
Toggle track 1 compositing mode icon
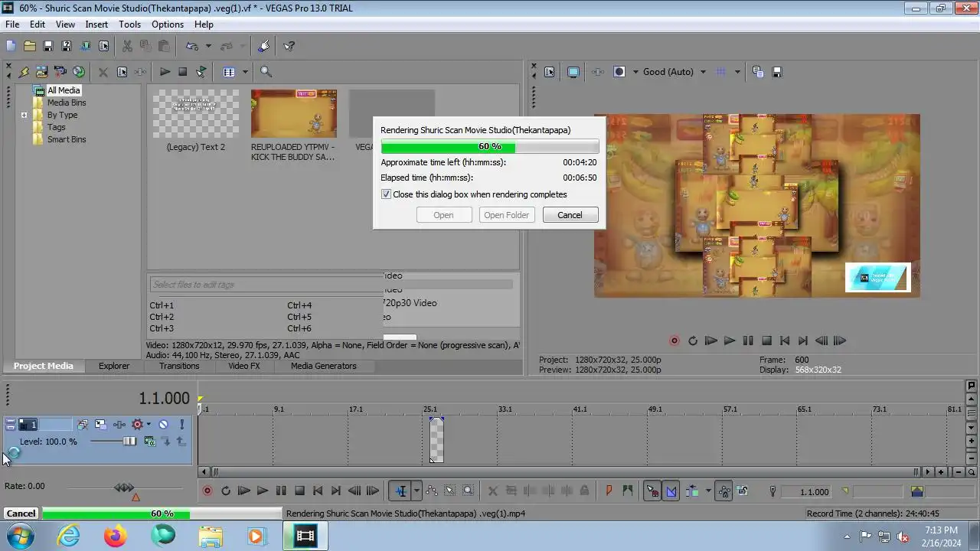pyautogui.click(x=150, y=442)
